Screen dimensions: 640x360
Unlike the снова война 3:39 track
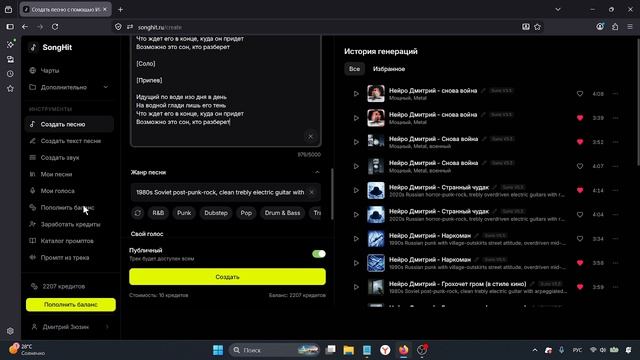[580, 118]
